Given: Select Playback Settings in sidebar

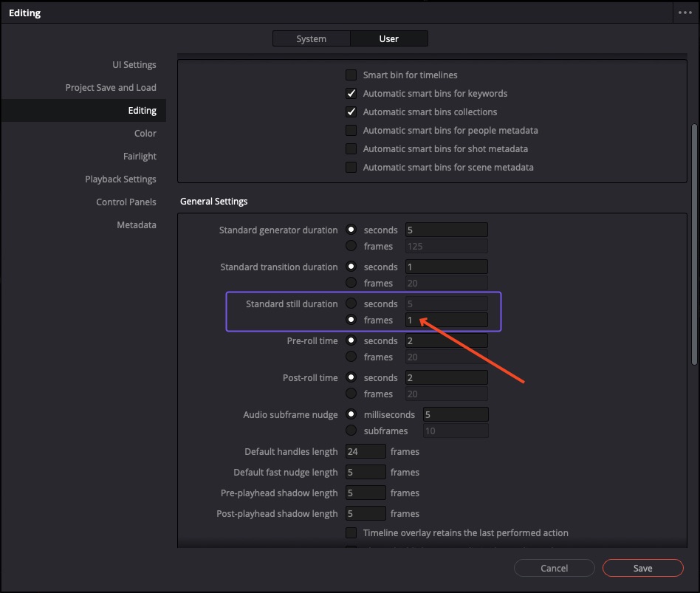Looking at the screenshot, I should (120, 179).
